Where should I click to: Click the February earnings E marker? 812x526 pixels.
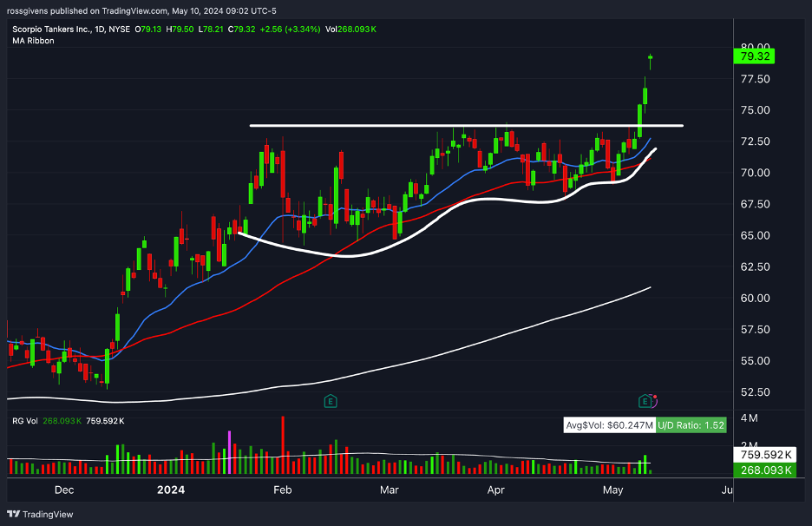[x=331, y=401]
